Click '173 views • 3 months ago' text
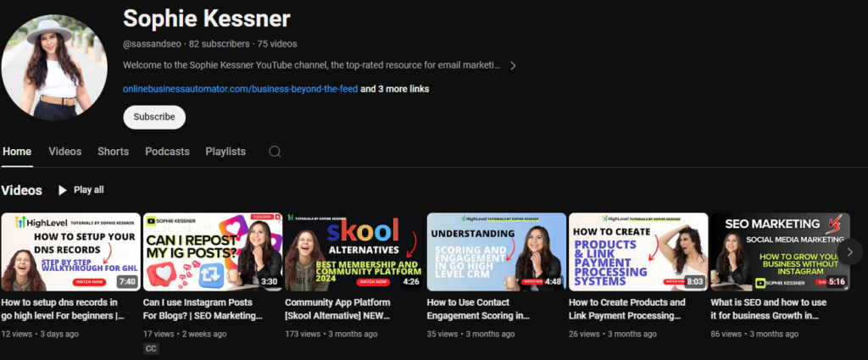The height and width of the screenshot is (360, 868). tap(331, 334)
